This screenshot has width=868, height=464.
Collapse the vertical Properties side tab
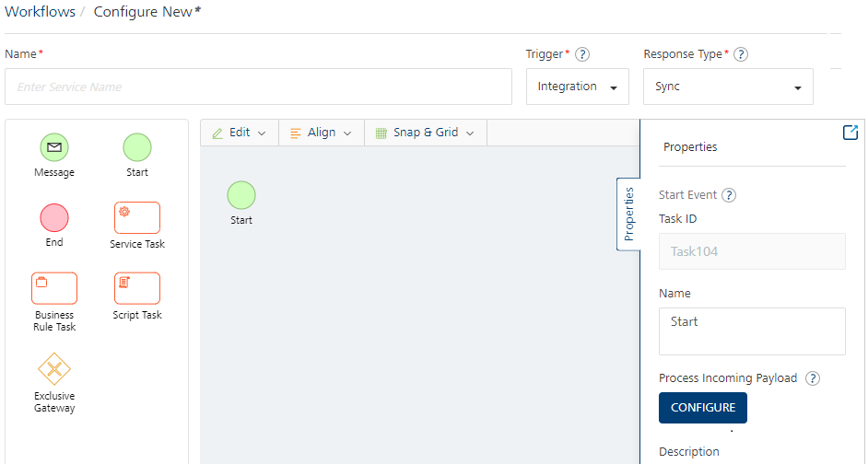(x=628, y=214)
